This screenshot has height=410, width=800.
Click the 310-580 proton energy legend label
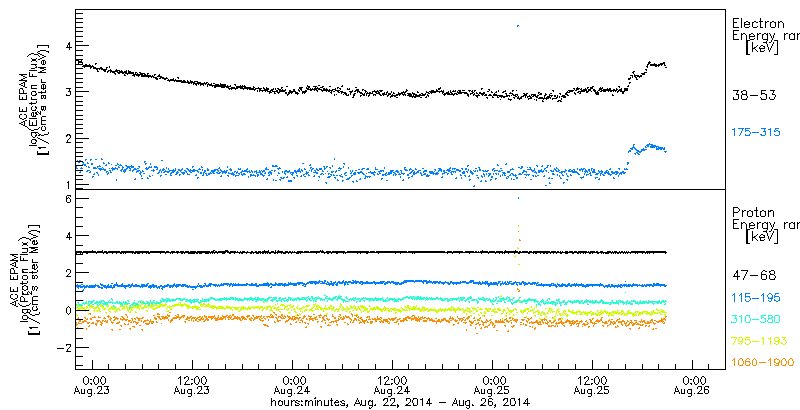click(756, 319)
